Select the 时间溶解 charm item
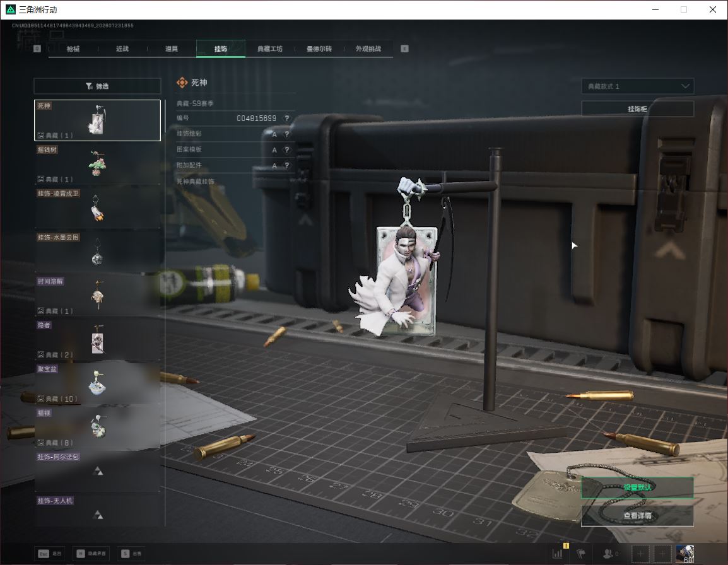728x565 pixels. [x=98, y=296]
